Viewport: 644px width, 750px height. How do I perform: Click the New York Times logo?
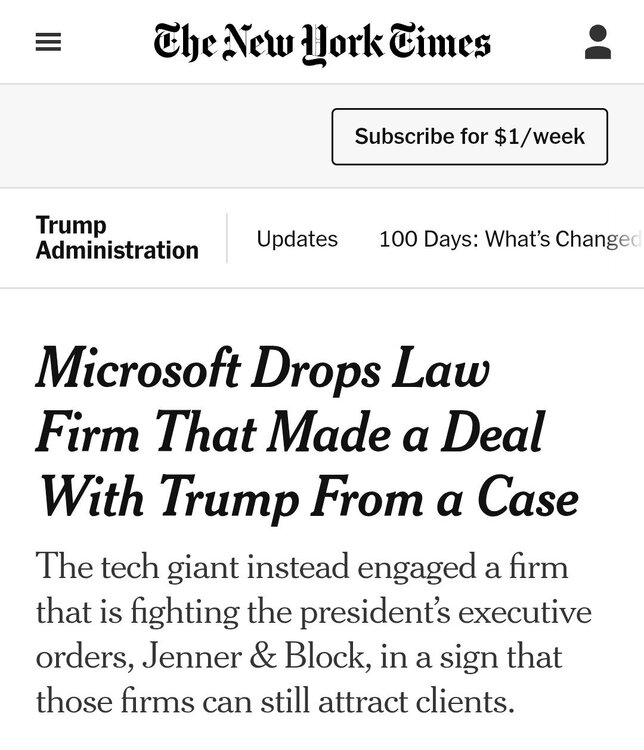(322, 42)
